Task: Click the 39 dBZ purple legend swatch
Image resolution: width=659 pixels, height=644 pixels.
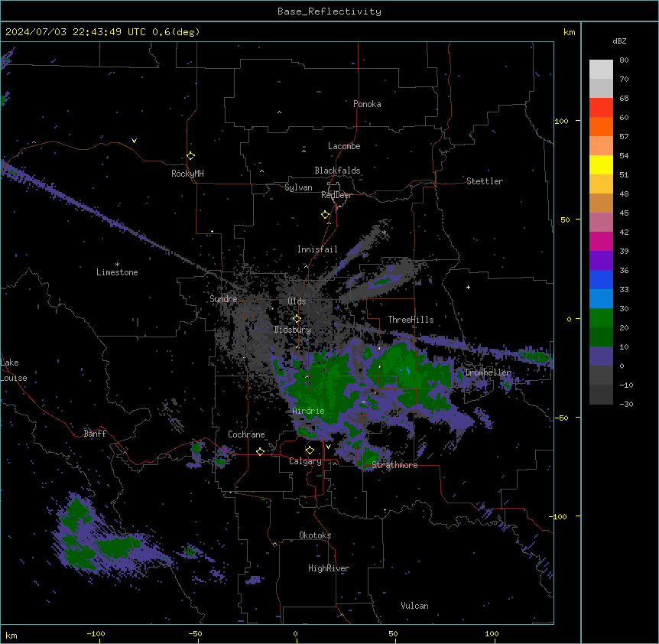Action: 601,261
